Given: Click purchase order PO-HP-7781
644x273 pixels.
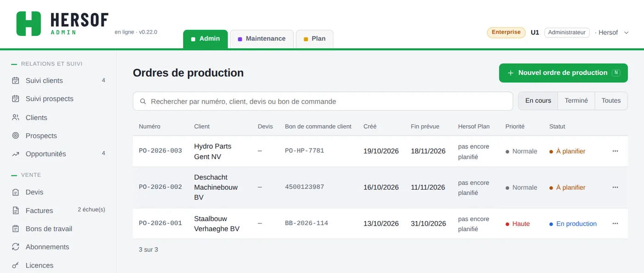Looking at the screenshot, I should click(305, 151).
